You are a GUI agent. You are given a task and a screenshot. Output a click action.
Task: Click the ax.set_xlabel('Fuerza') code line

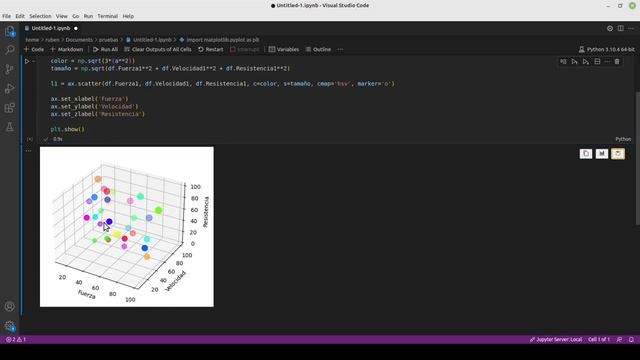coord(89,99)
